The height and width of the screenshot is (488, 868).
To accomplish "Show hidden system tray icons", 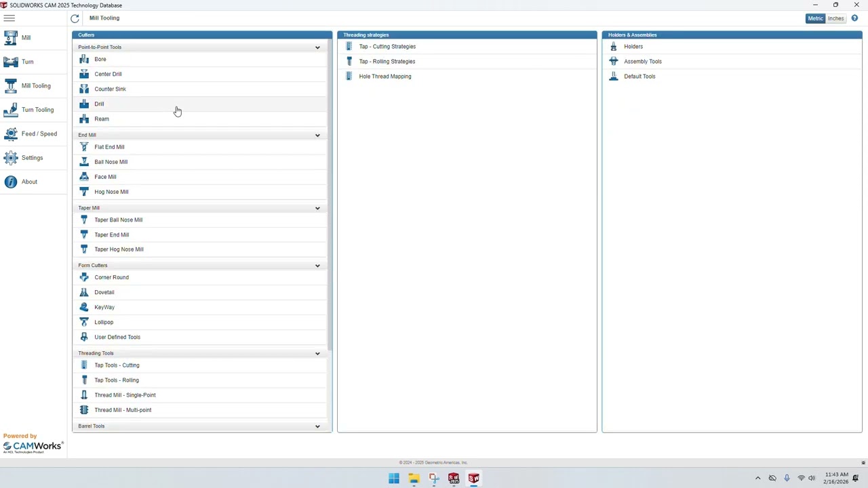I will 757,479.
